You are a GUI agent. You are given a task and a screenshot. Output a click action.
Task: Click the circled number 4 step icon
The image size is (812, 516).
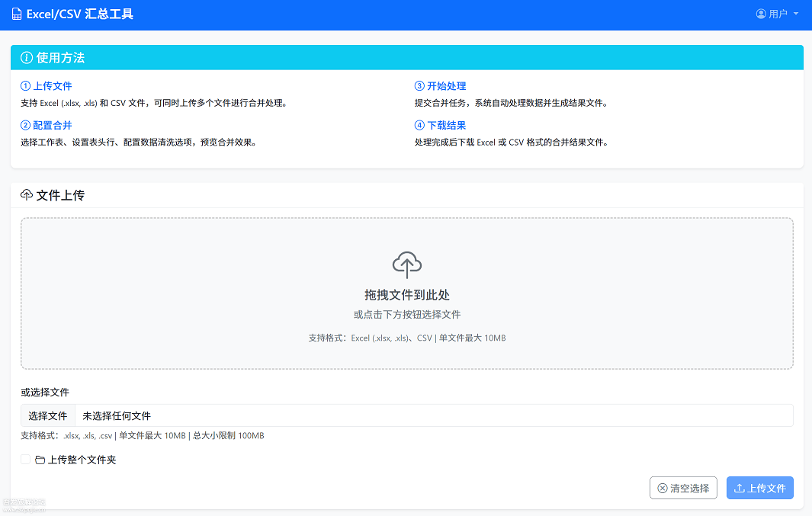[x=419, y=125]
